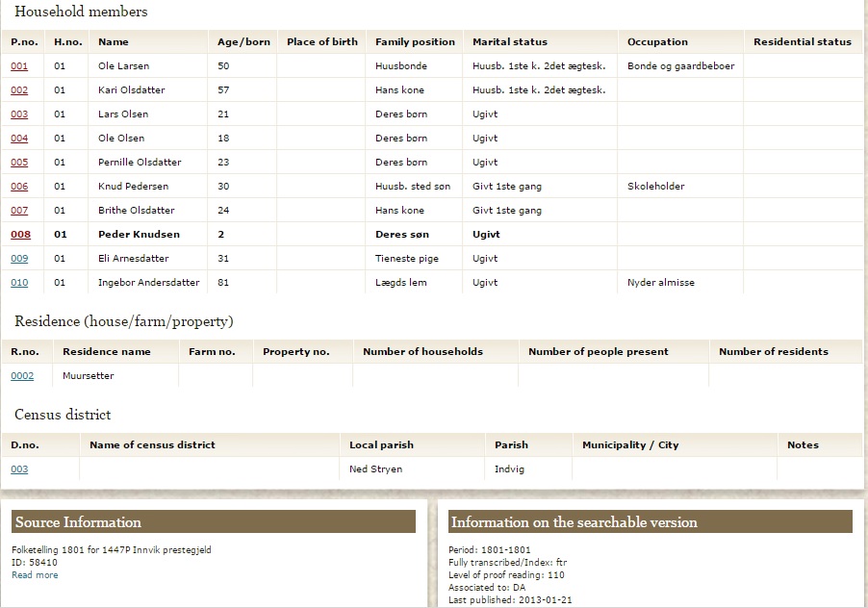Viewport: 868px width, 608px height.
Task: Click family position Deres søn
Action: click(x=402, y=235)
